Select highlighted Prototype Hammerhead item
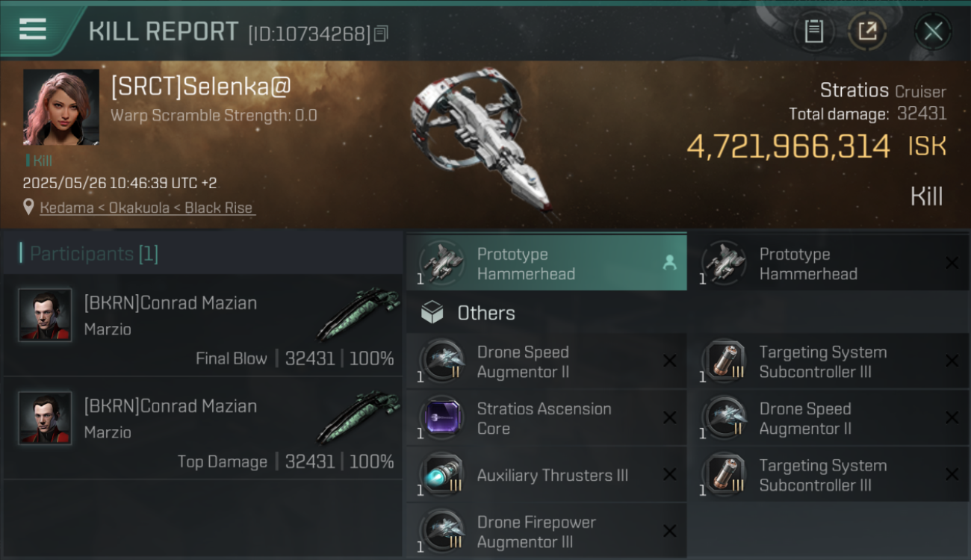 point(547,262)
